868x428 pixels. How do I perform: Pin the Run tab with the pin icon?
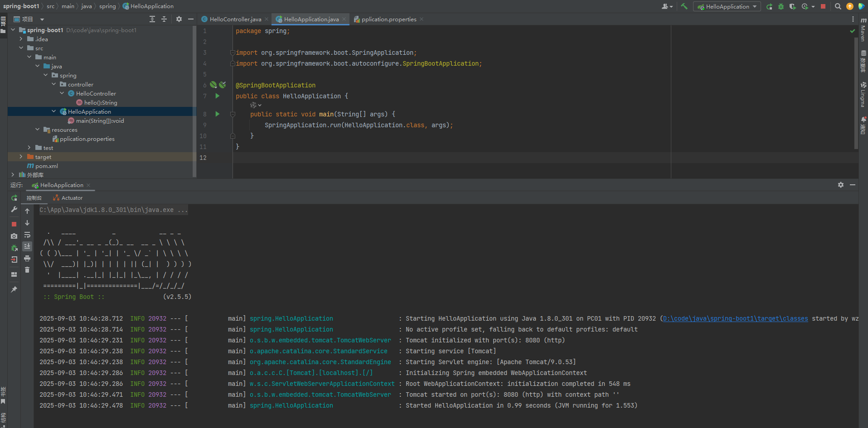[x=14, y=289]
